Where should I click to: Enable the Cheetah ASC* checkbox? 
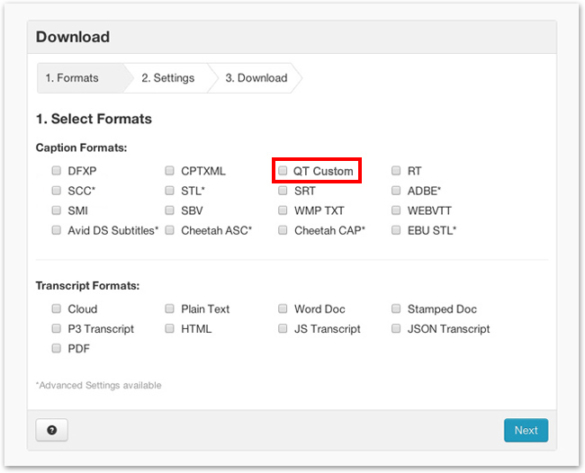tap(170, 230)
